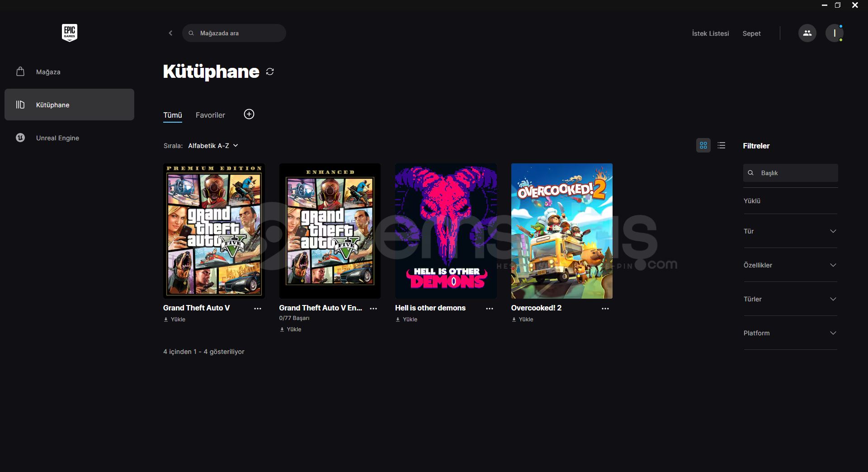The height and width of the screenshot is (472, 868).
Task: Click the Grand Theft Auto V En... title
Action: [321, 308]
